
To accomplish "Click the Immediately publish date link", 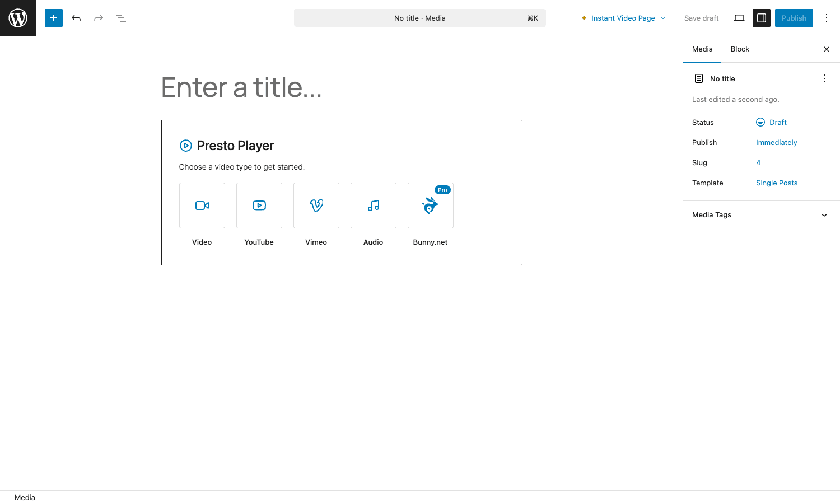I will 776,142.
